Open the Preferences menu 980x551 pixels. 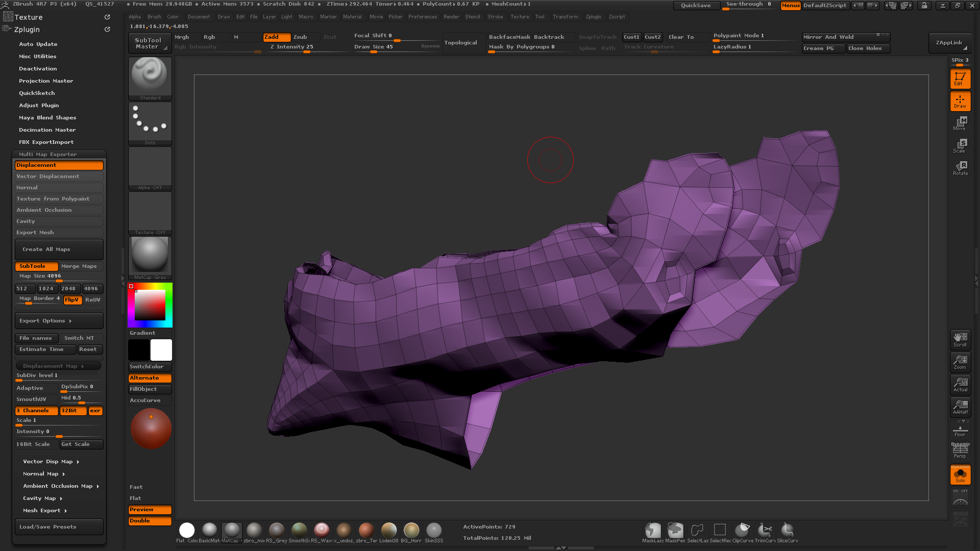pos(423,17)
